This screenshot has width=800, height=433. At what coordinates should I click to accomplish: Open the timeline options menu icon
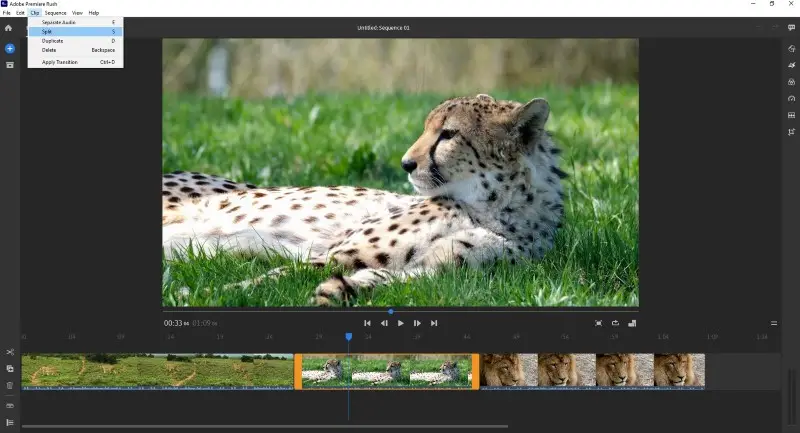(774, 323)
